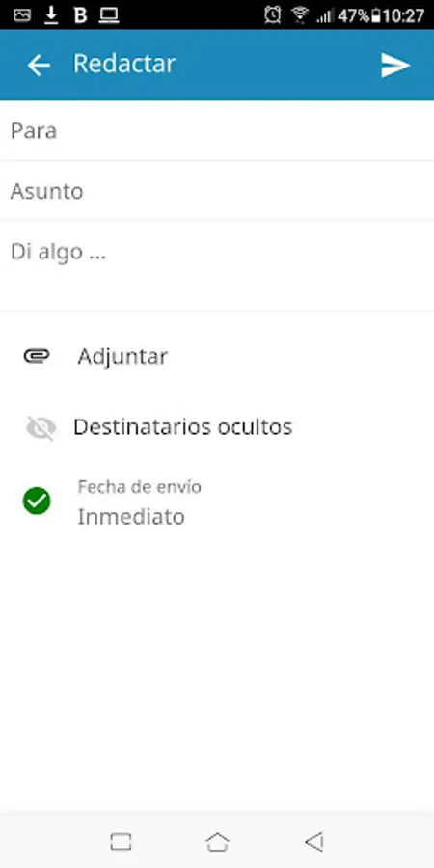Image resolution: width=434 pixels, height=868 pixels.
Task: Go back using the header arrow
Action: pos(39,66)
